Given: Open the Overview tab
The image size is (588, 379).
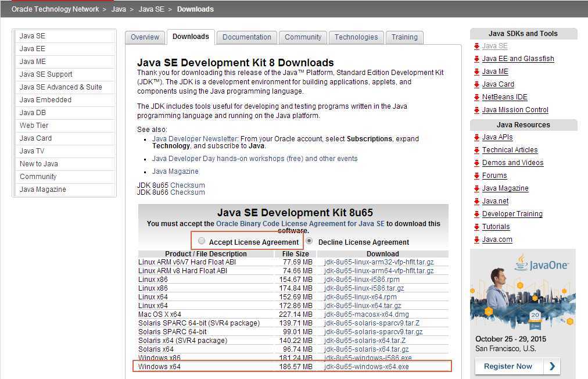Looking at the screenshot, I should [145, 37].
